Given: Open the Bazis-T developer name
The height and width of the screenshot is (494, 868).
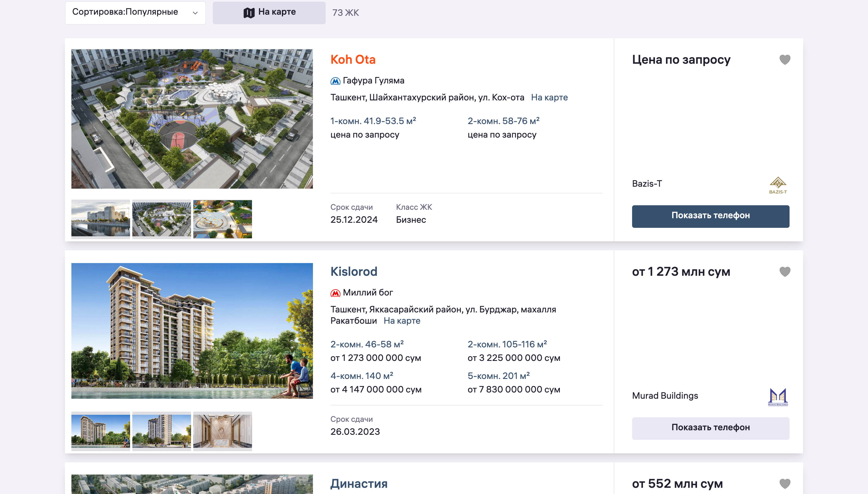Looking at the screenshot, I should tap(647, 184).
